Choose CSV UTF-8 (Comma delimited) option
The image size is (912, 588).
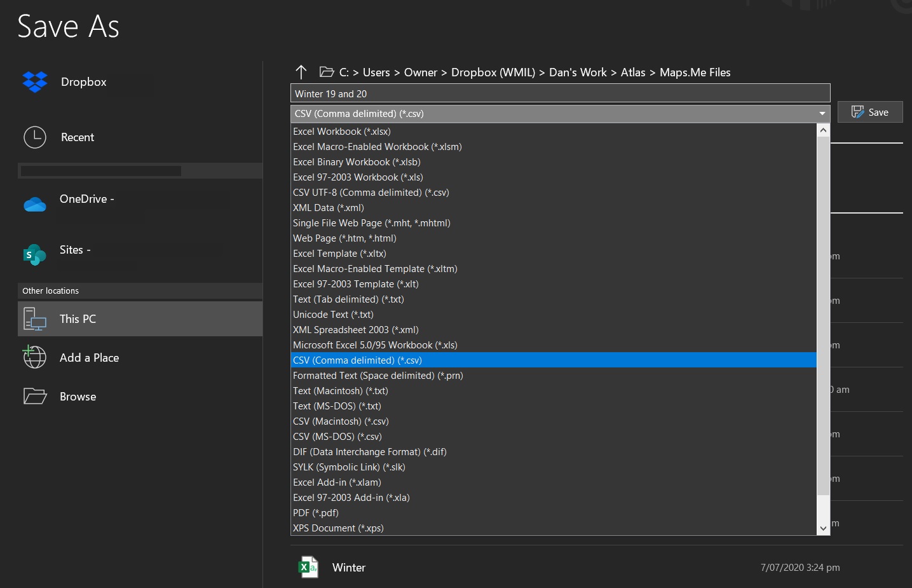pyautogui.click(x=371, y=193)
